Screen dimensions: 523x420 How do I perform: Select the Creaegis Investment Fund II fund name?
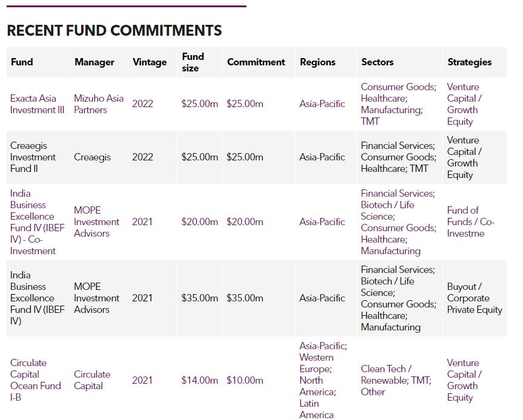[33, 157]
